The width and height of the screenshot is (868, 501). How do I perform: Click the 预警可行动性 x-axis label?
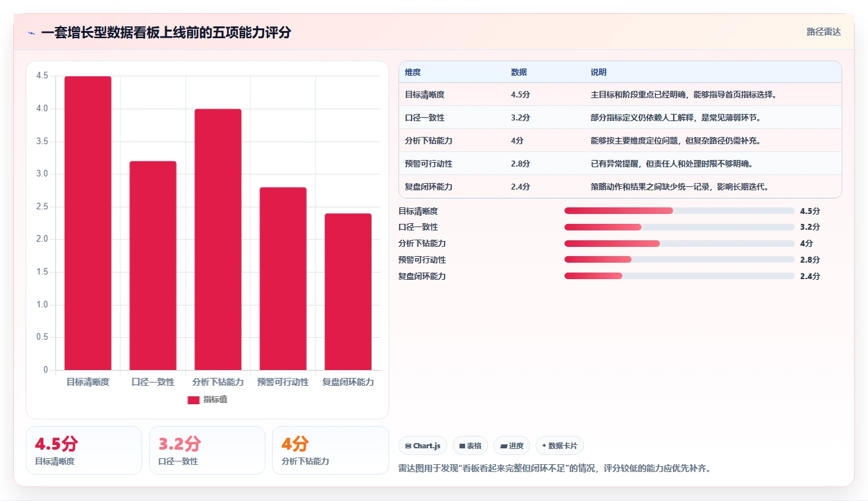[283, 382]
